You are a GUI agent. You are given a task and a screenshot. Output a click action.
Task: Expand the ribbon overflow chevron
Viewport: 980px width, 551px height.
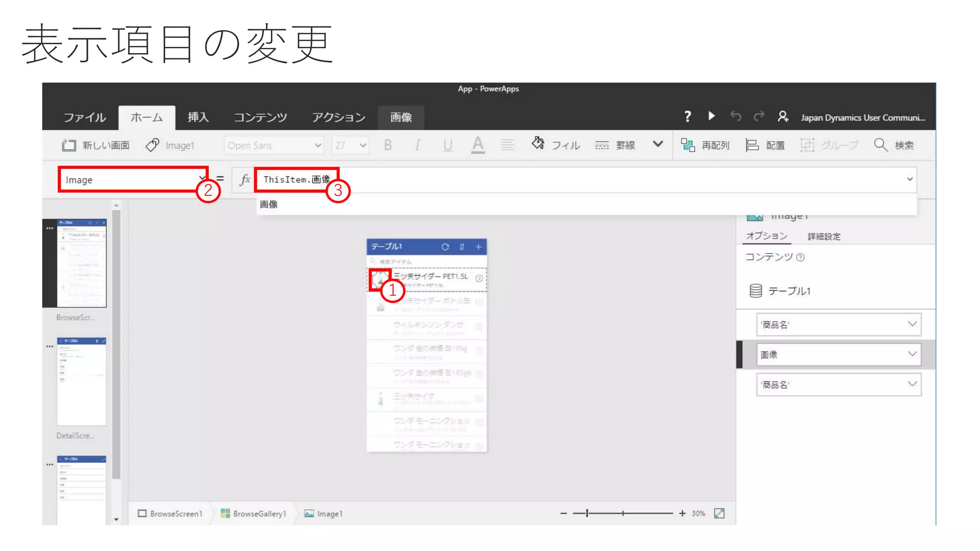658,144
